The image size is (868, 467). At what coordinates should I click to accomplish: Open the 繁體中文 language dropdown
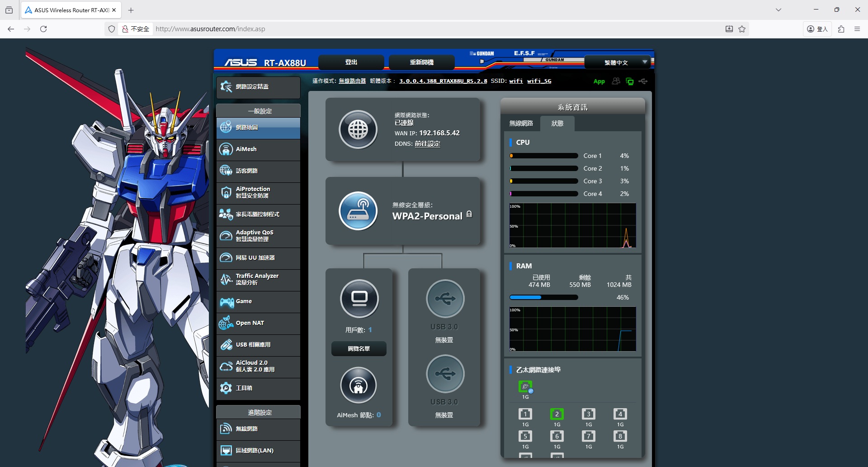click(618, 62)
